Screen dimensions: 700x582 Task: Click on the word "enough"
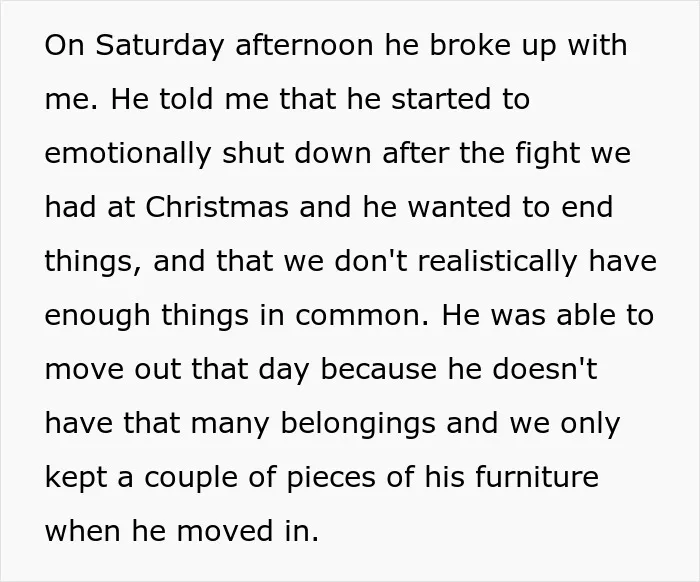[97, 316]
